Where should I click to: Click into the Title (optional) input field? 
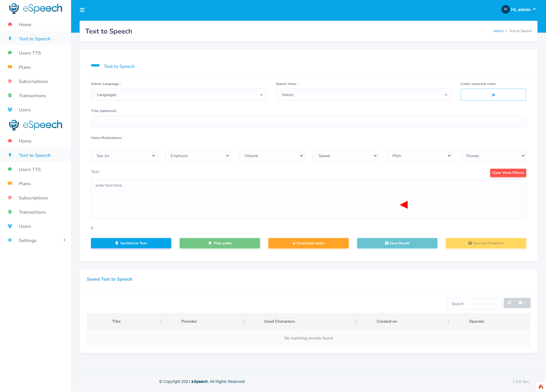308,122
